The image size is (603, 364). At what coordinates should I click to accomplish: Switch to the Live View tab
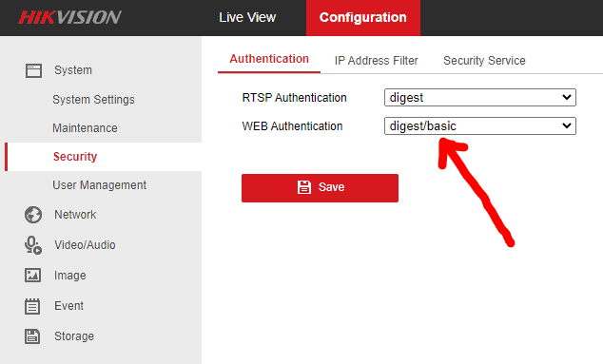coord(247,18)
